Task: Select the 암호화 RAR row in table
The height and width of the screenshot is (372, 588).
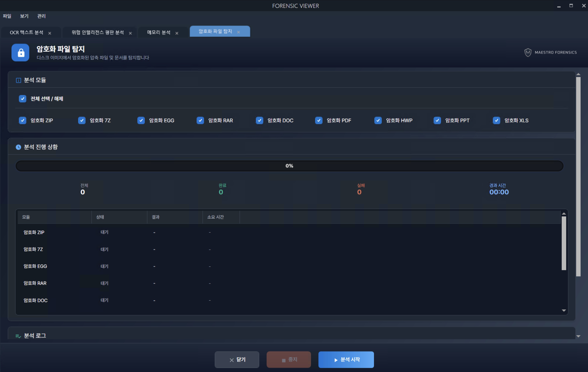Action: click(x=289, y=283)
